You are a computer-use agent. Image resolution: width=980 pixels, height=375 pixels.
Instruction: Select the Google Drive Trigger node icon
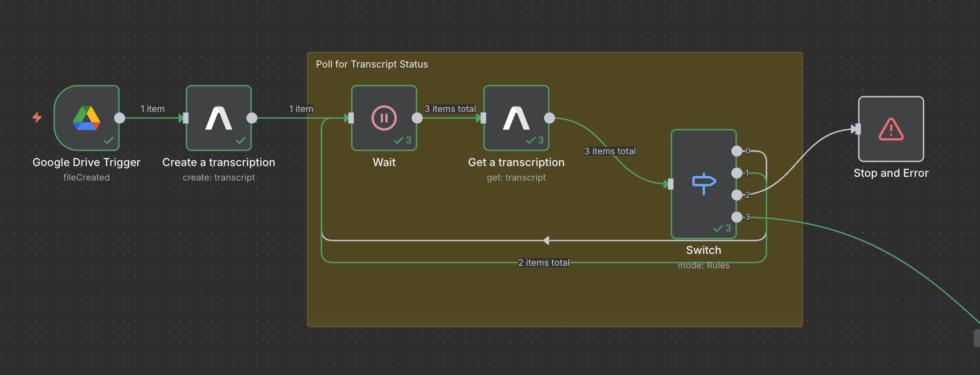(86, 118)
